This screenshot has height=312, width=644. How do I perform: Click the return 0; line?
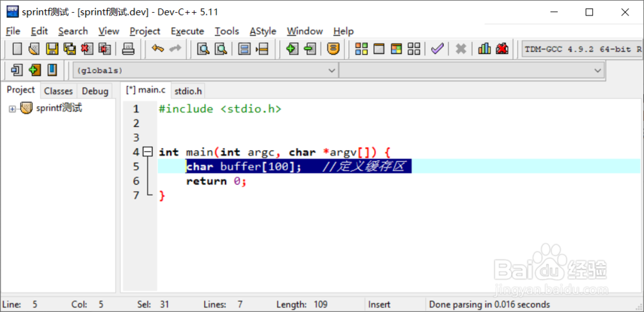(216, 181)
